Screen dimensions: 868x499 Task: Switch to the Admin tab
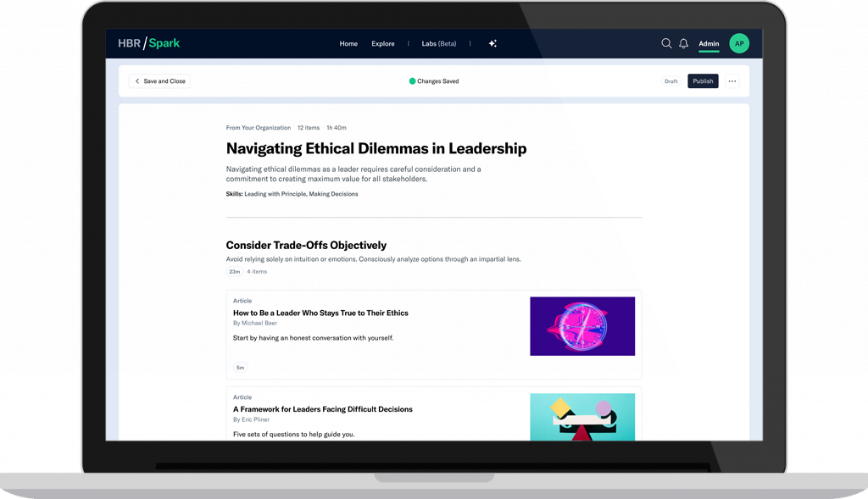click(x=709, y=44)
